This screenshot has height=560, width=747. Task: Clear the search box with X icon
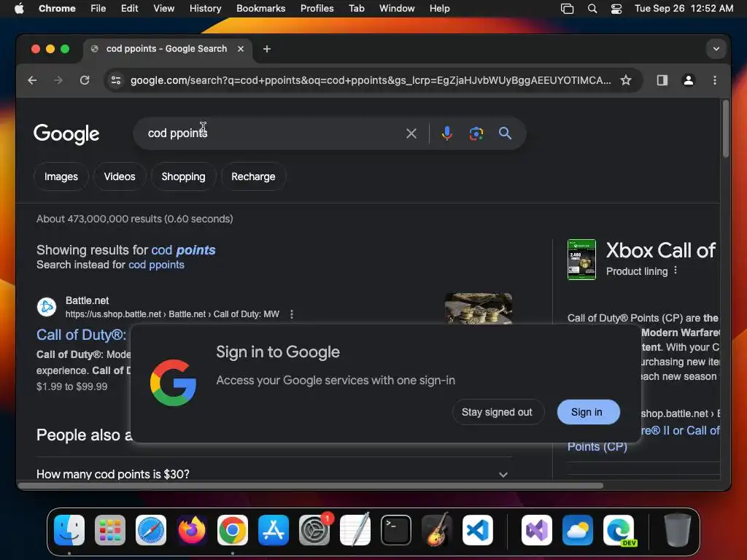pos(411,133)
